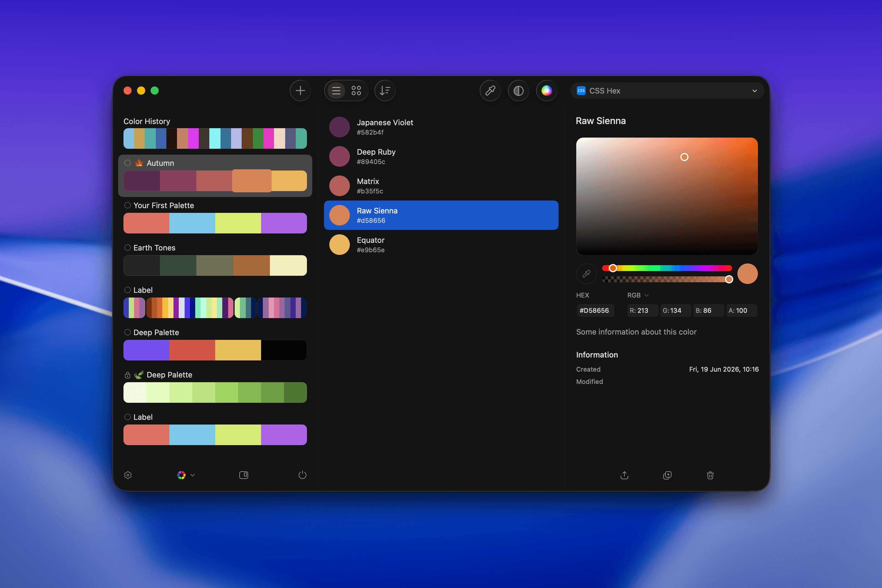Click the #e9b65e hex code text
Viewport: 882px width, 588px height.
370,250
